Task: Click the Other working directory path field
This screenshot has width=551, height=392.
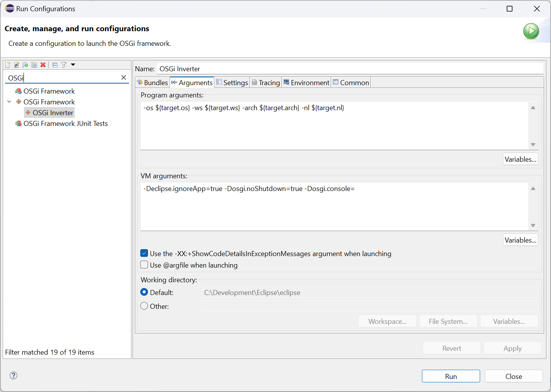Action: pos(370,306)
